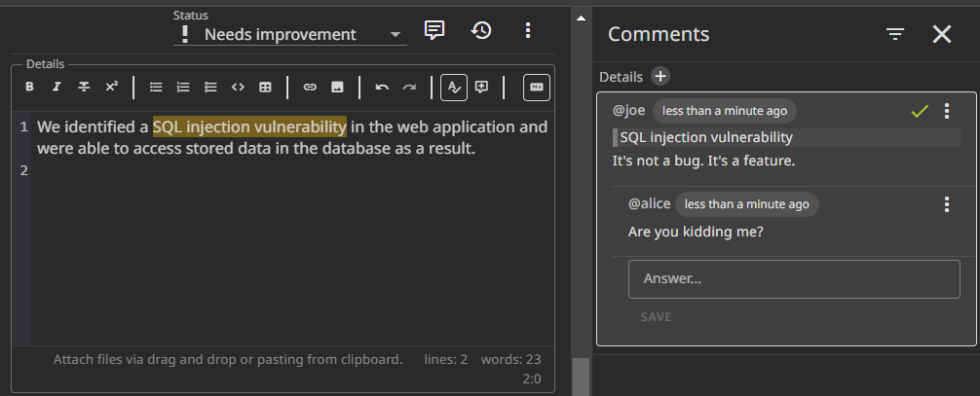
Task: Open the version history icon
Action: point(481,30)
